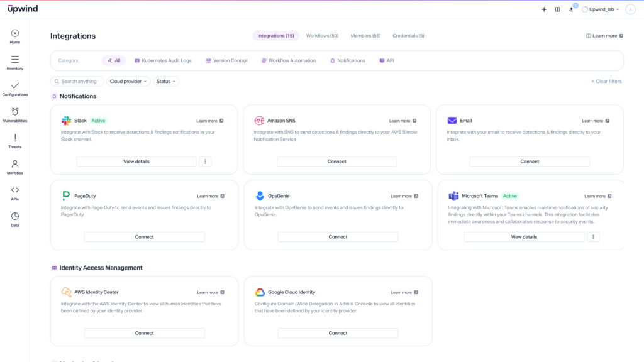Connect the Amazon SNS integration

click(337, 162)
